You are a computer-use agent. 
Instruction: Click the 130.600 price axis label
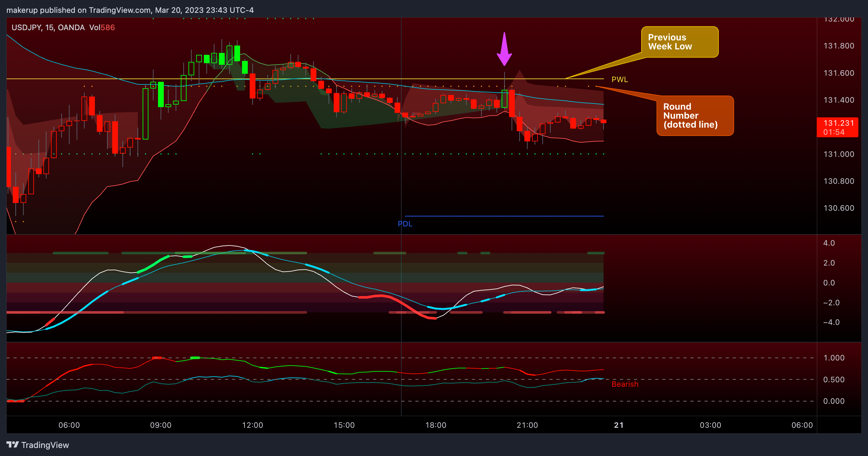[x=839, y=208]
